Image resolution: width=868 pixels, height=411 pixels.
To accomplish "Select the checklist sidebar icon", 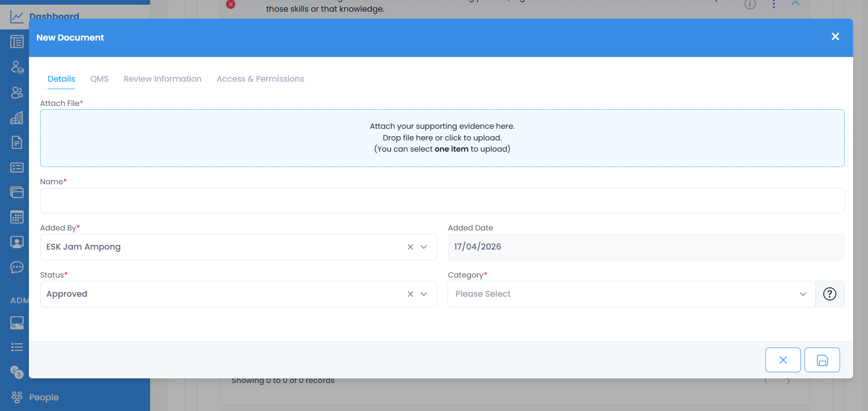I will point(17,167).
